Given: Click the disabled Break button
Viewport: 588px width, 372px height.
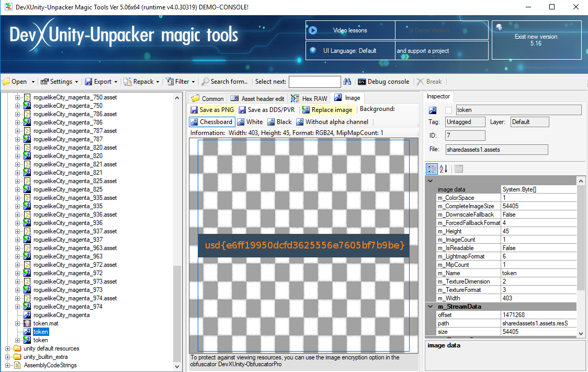Looking at the screenshot, I should 429,82.
